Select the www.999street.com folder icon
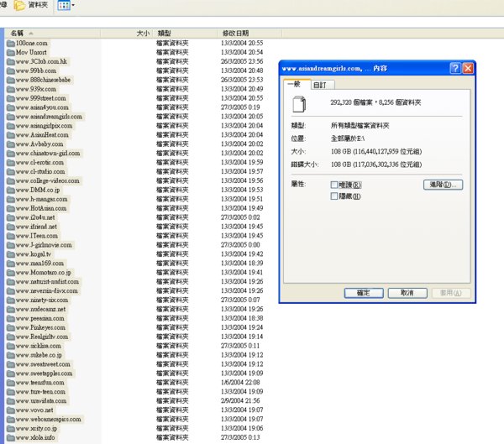The image size is (504, 444). tap(11, 98)
